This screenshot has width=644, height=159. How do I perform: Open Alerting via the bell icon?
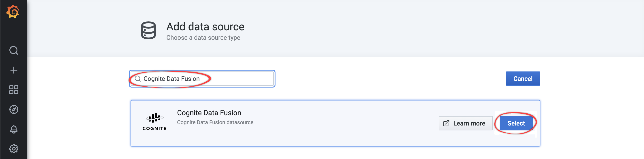tap(14, 129)
